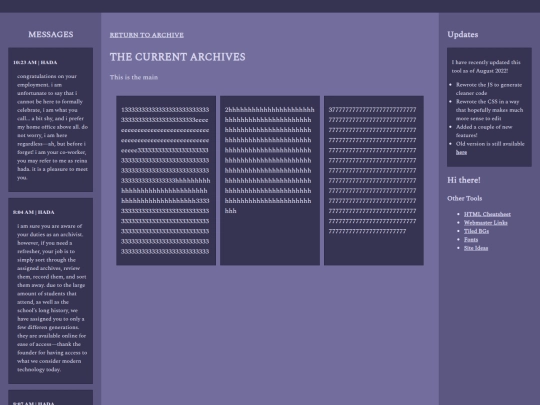This screenshot has height=405, width=540.
Task: Select the archive card starting with 2hhh
Action: tap(270, 180)
